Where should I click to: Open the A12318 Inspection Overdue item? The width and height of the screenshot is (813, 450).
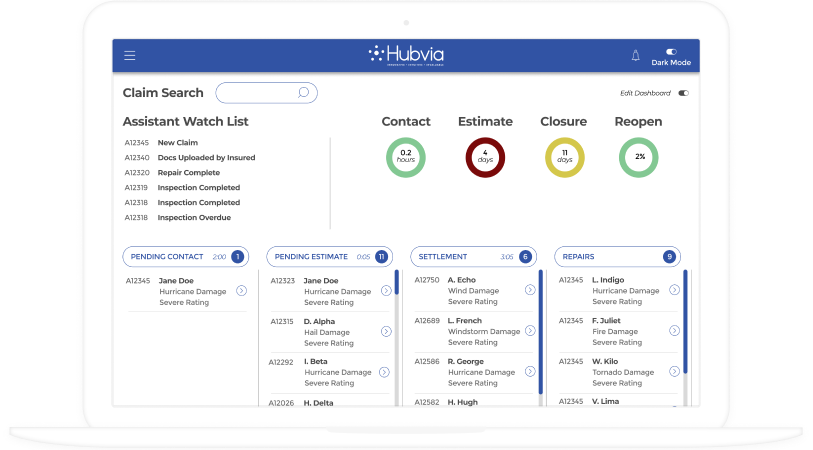[x=193, y=217]
